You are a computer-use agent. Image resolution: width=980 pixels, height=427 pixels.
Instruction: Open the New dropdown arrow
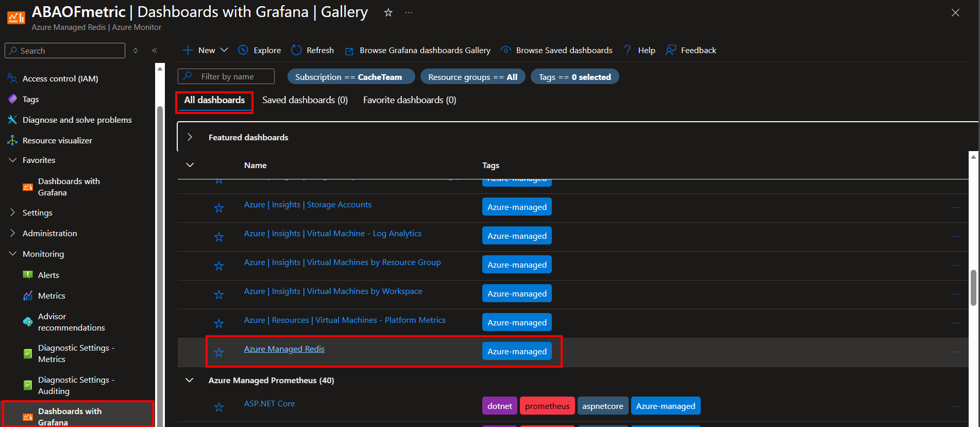(x=224, y=50)
